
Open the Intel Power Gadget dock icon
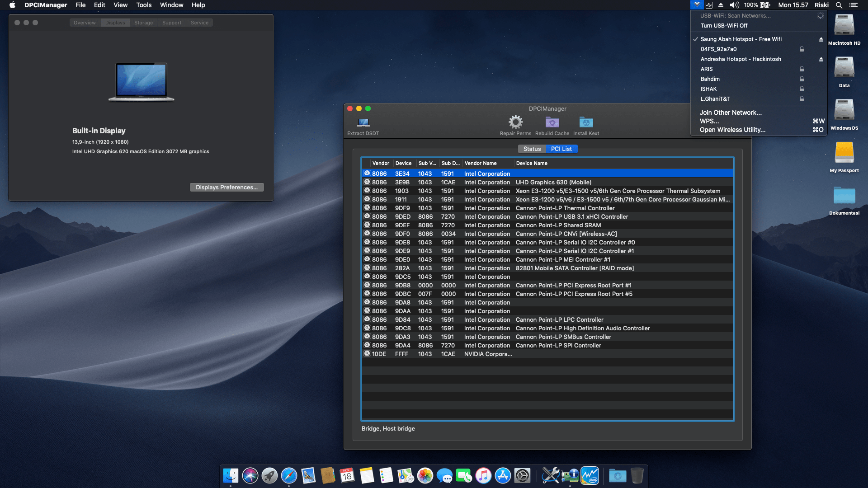tap(590, 475)
